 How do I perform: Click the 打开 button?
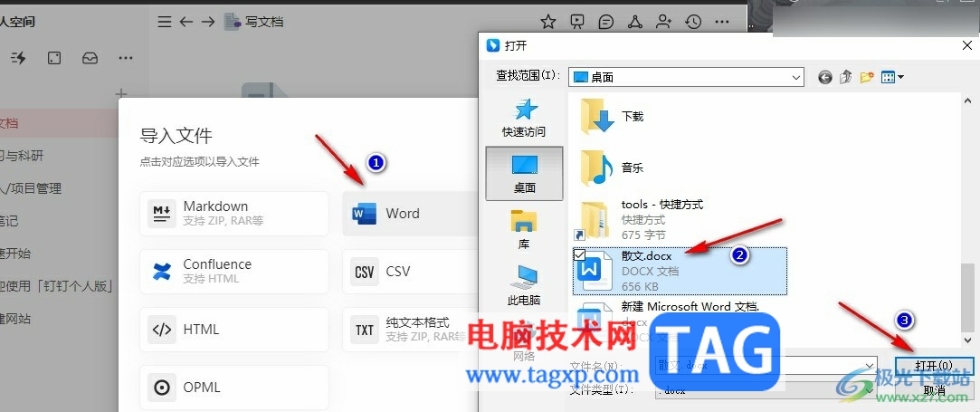935,366
